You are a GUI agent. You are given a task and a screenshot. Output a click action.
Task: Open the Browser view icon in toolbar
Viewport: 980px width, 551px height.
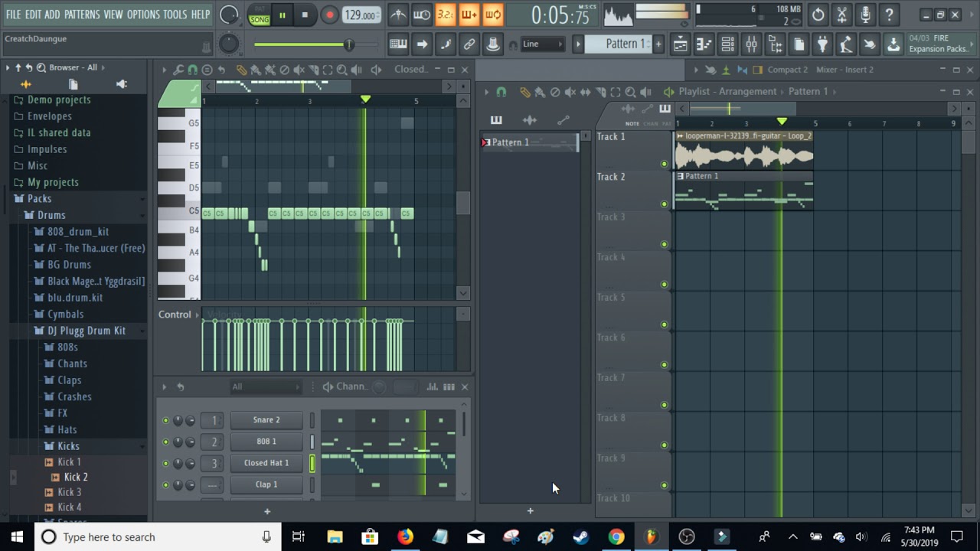pos(775,44)
